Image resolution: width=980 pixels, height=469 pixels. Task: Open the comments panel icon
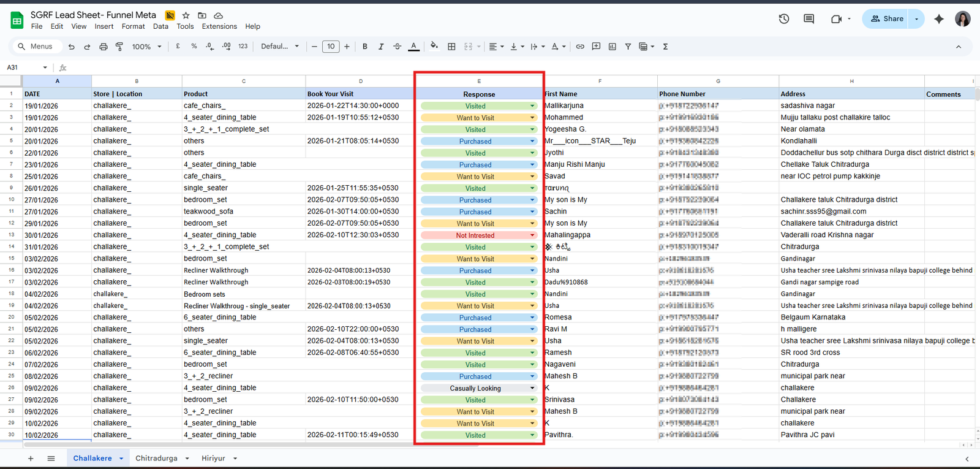(x=809, y=19)
